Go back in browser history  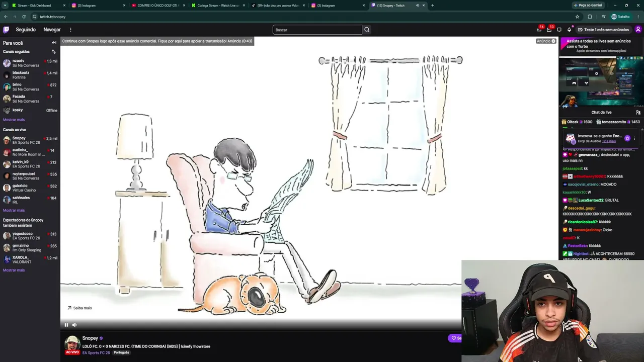[6, 17]
